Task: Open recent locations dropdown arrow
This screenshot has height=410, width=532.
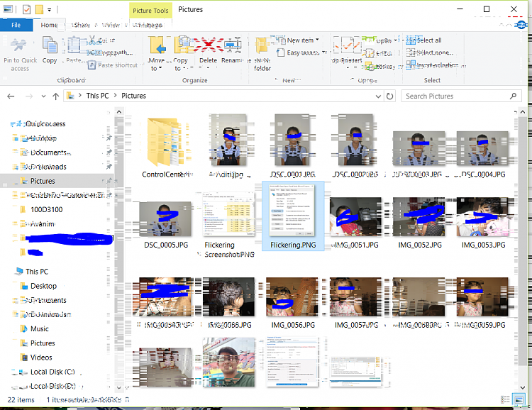Action: click(x=43, y=96)
